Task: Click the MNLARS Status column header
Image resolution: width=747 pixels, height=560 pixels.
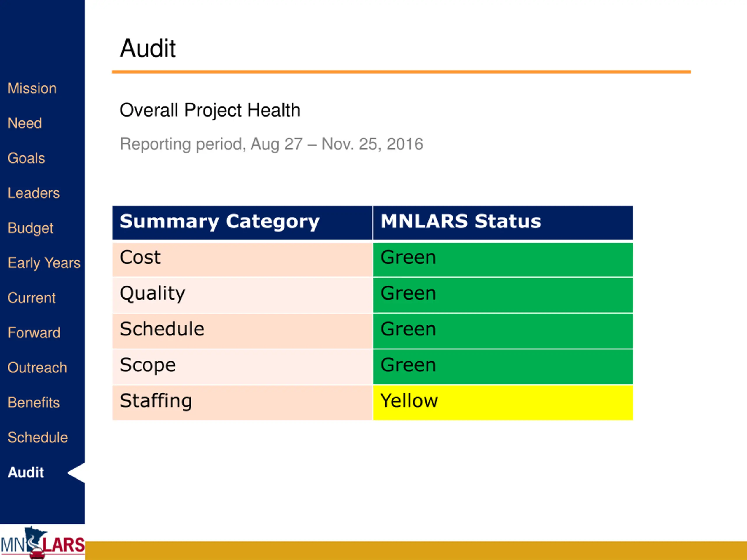Action: (503, 223)
